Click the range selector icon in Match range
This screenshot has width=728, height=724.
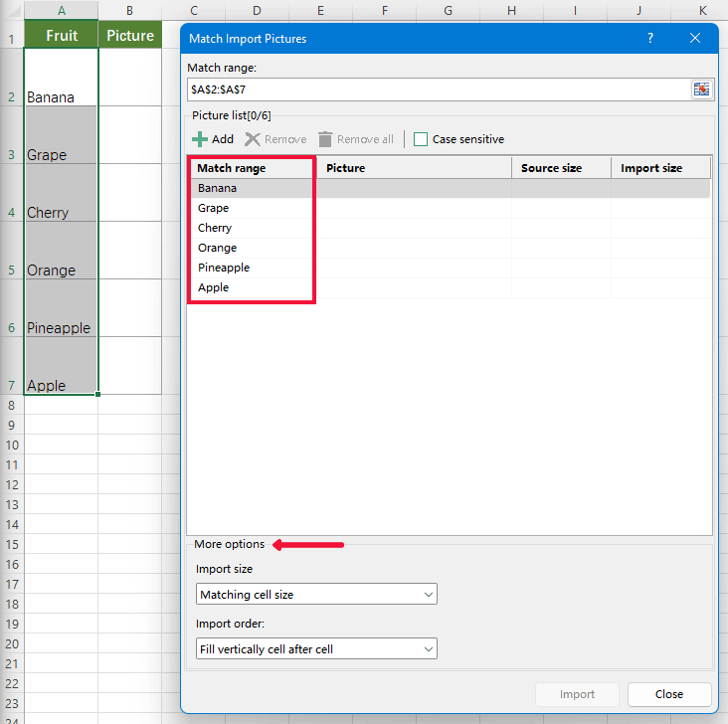(x=701, y=90)
